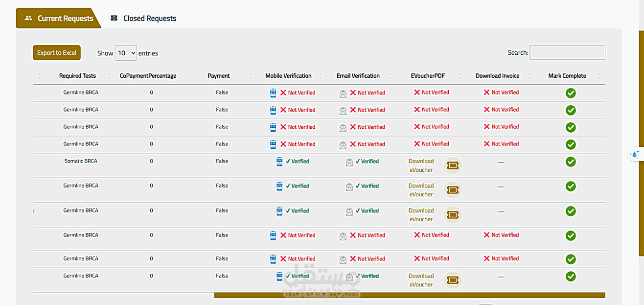
Task: Click the table's horizontal scrollbar
Action: click(x=410, y=295)
